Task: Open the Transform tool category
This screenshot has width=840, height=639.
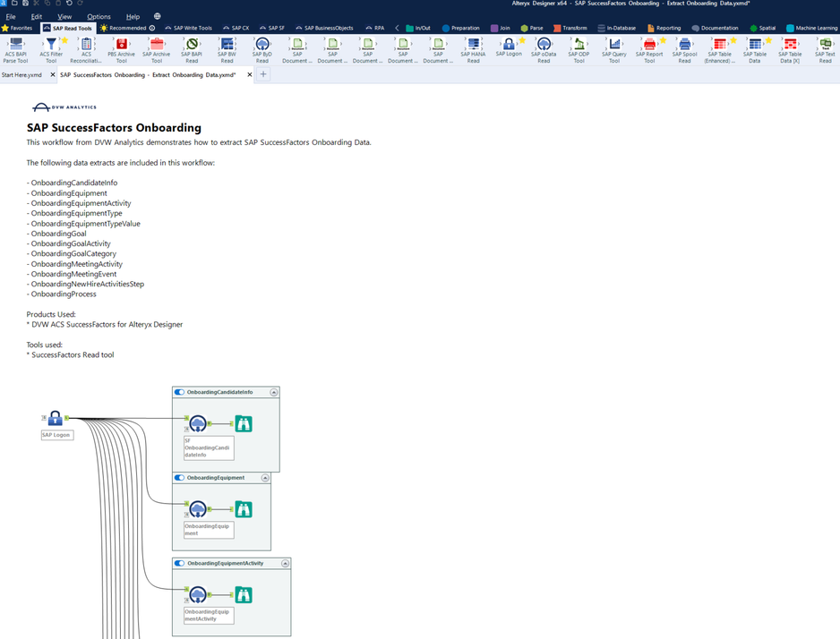Action: coord(570,28)
